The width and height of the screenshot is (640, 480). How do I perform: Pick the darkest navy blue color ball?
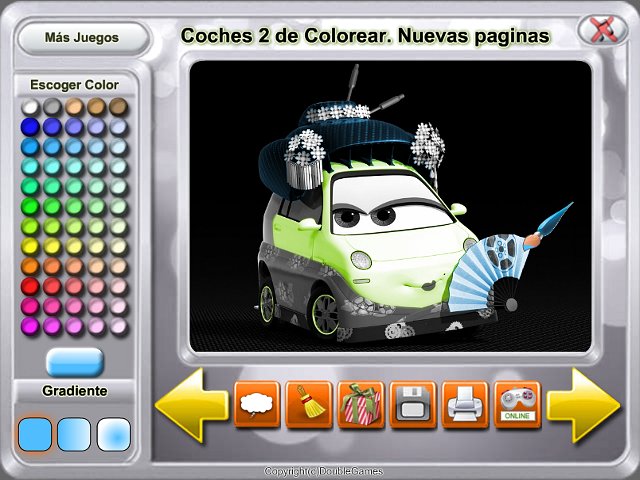[x=30, y=127]
